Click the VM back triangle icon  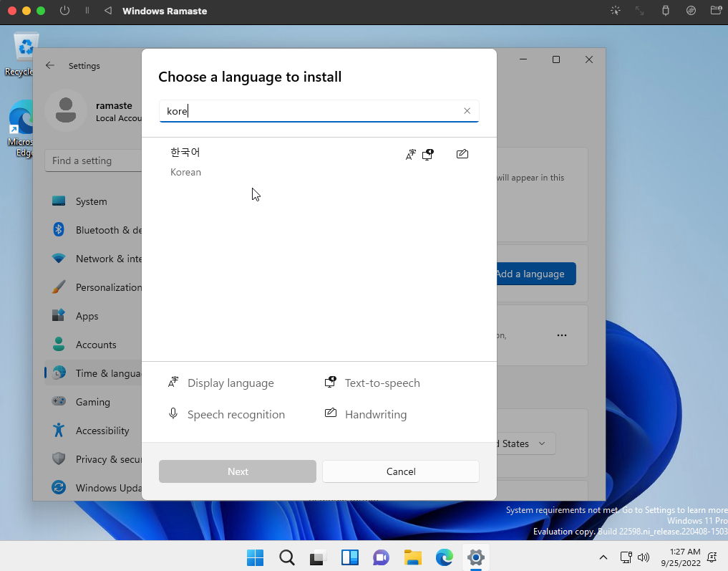(108, 10)
